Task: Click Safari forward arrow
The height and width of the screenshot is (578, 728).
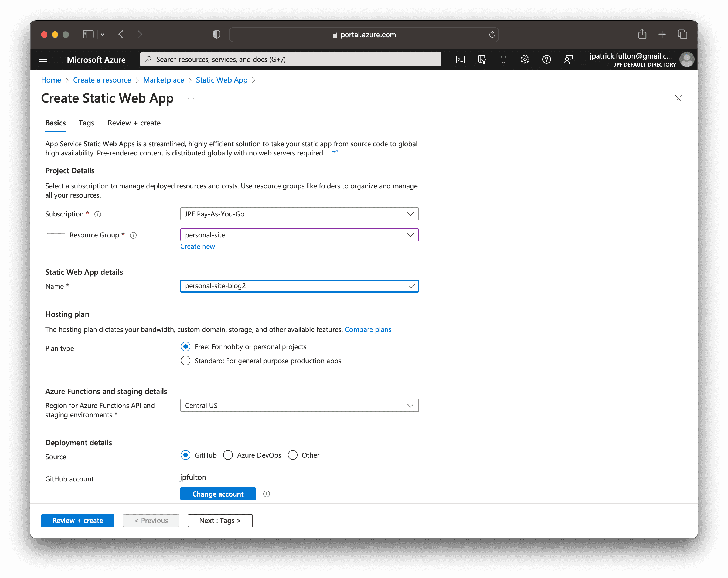Action: (140, 35)
